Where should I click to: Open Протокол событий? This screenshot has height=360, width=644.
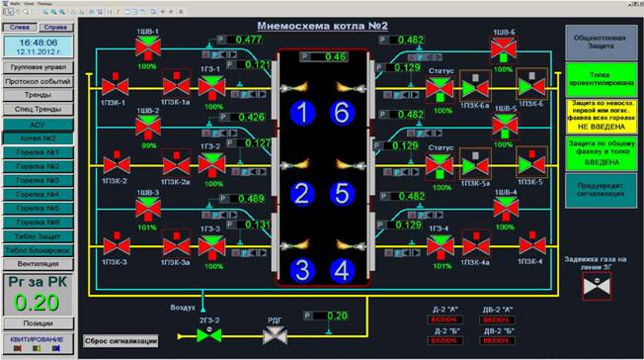tap(38, 81)
